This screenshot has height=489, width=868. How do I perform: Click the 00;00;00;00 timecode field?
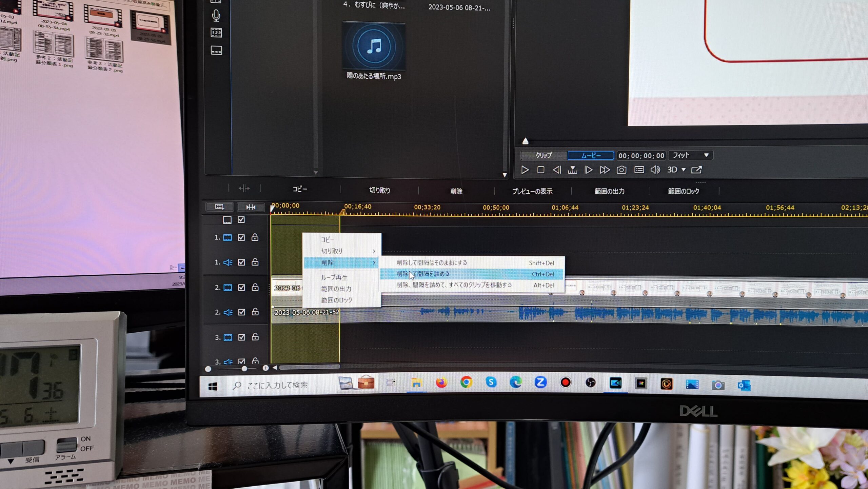point(641,156)
